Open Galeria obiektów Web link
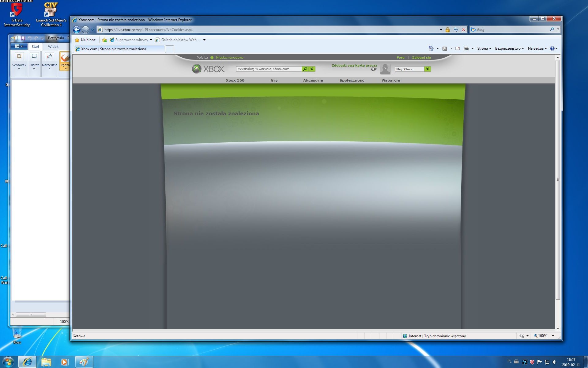 coord(178,40)
